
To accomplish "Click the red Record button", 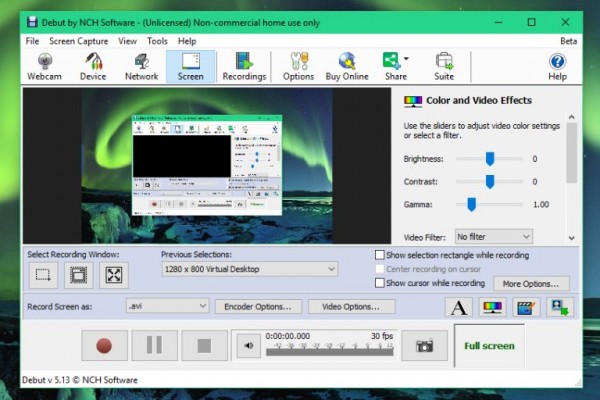I will pyautogui.click(x=104, y=346).
